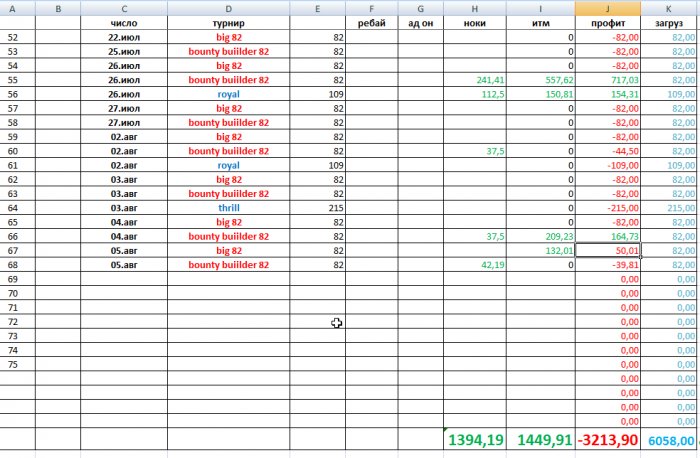Click the itm cell 209,23
Screen dimensions: 700x458
click(x=541, y=236)
